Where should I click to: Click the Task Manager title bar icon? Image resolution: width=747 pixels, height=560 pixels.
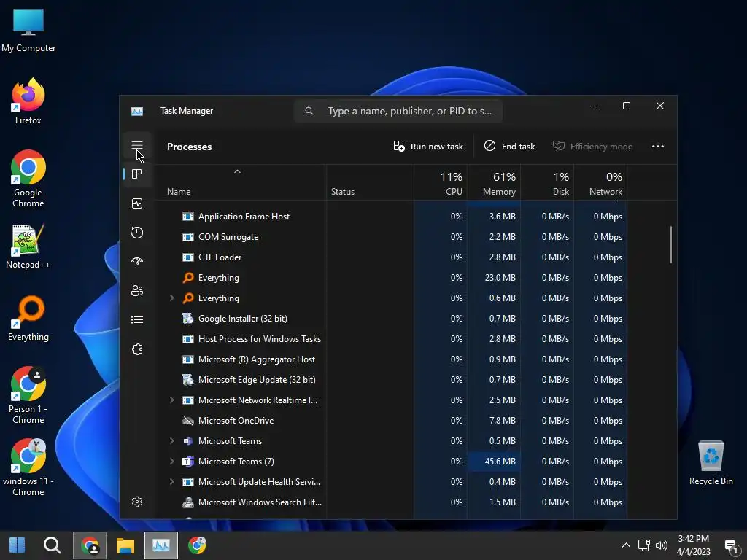click(137, 111)
